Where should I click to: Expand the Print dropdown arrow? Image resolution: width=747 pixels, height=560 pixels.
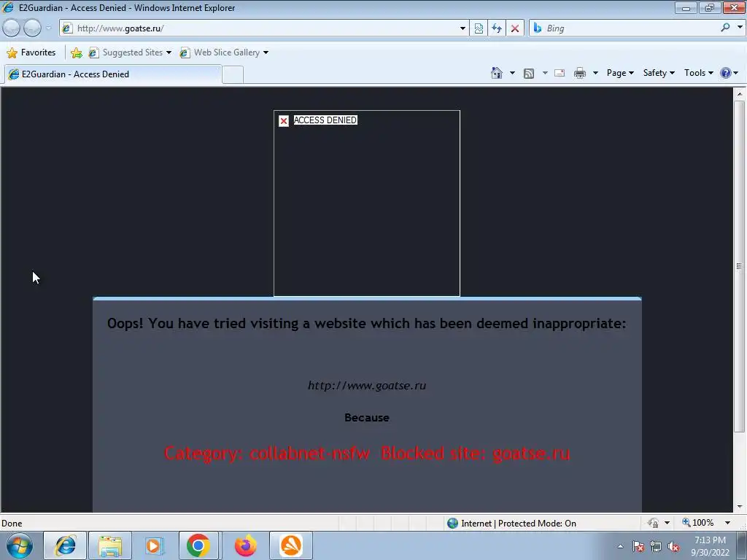pyautogui.click(x=595, y=73)
